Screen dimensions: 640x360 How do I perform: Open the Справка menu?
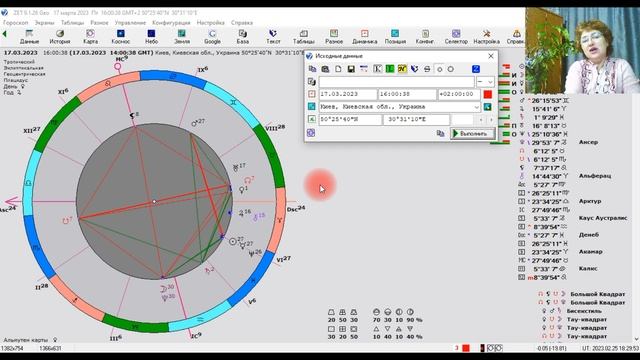point(242,23)
